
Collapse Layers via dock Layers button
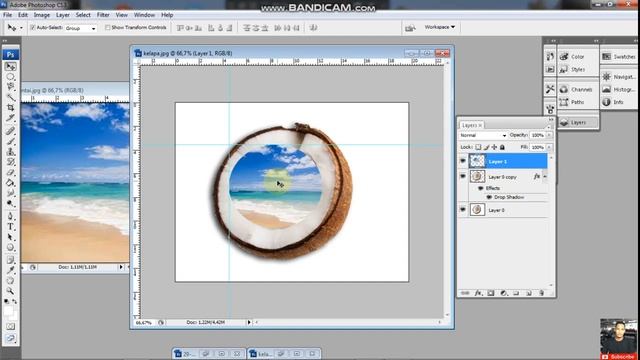[x=577, y=122]
